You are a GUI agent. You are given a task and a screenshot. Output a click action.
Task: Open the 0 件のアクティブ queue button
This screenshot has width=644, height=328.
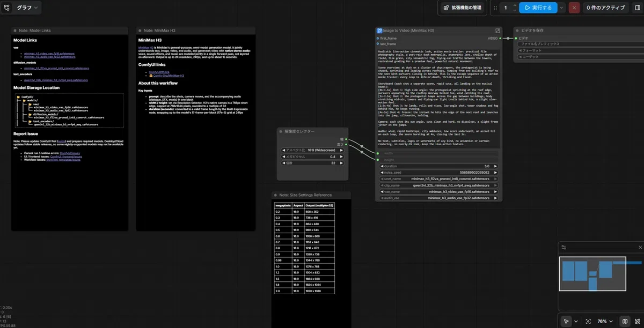[x=605, y=8]
